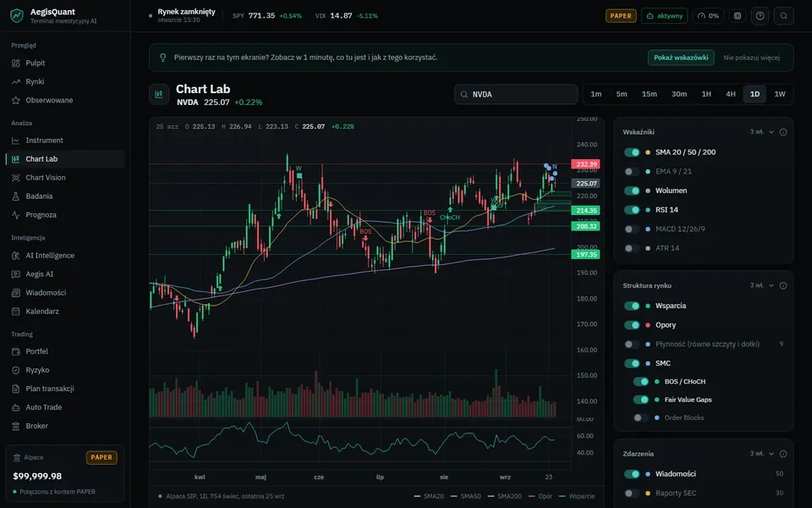Open search magnifier icon in top bar
The image size is (812, 508).
click(x=783, y=16)
